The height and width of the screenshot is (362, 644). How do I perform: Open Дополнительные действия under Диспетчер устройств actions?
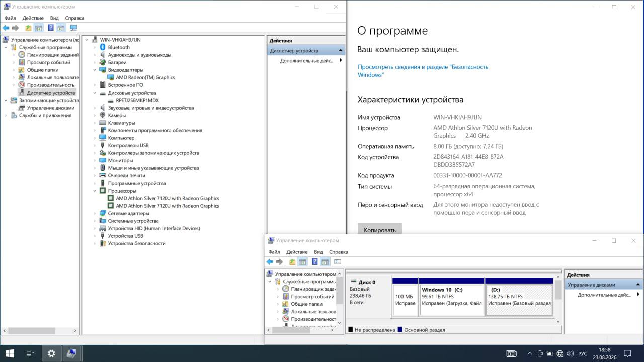pos(307,60)
